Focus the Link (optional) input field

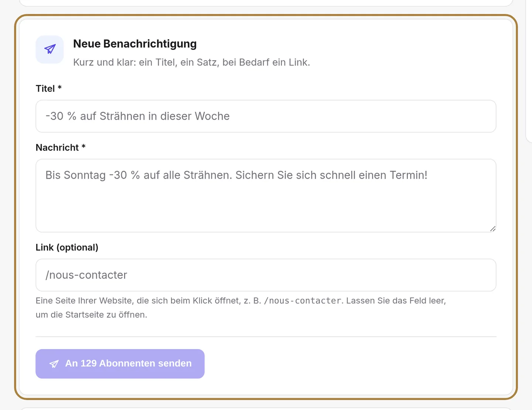click(266, 275)
